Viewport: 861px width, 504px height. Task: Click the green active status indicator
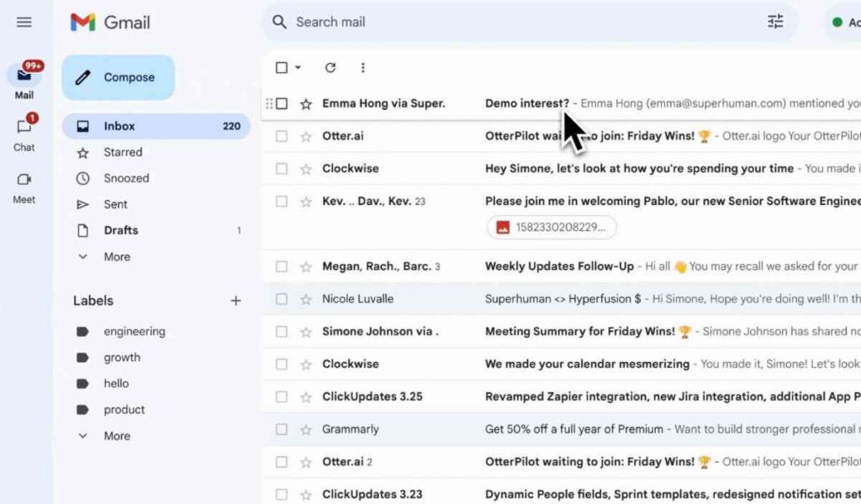[837, 22]
